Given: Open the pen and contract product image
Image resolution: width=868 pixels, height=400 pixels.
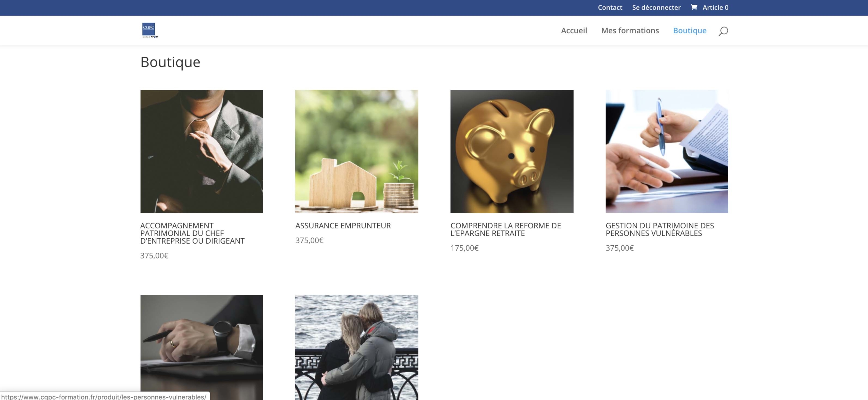Looking at the screenshot, I should pos(667,151).
